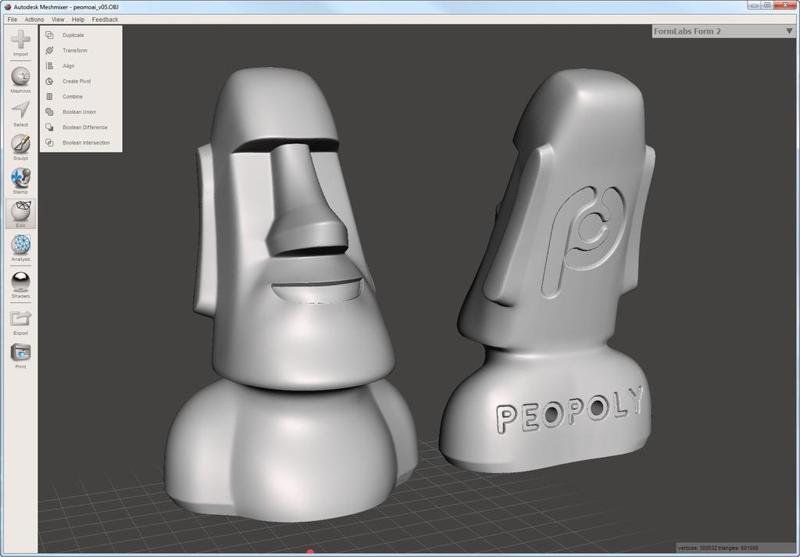This screenshot has height=557, width=800.
Task: Click the vertices and triangles status text
Action: (x=717, y=548)
